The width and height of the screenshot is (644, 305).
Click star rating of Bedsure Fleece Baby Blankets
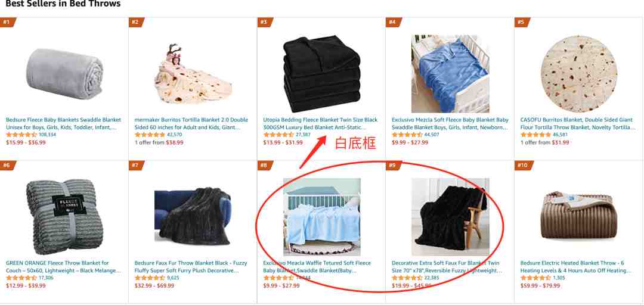(21, 135)
